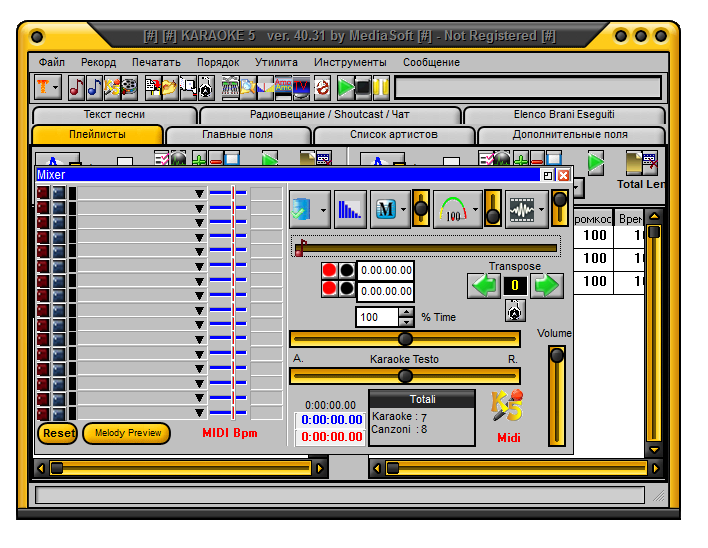Toggle the red circle beside lower time field

(329, 288)
